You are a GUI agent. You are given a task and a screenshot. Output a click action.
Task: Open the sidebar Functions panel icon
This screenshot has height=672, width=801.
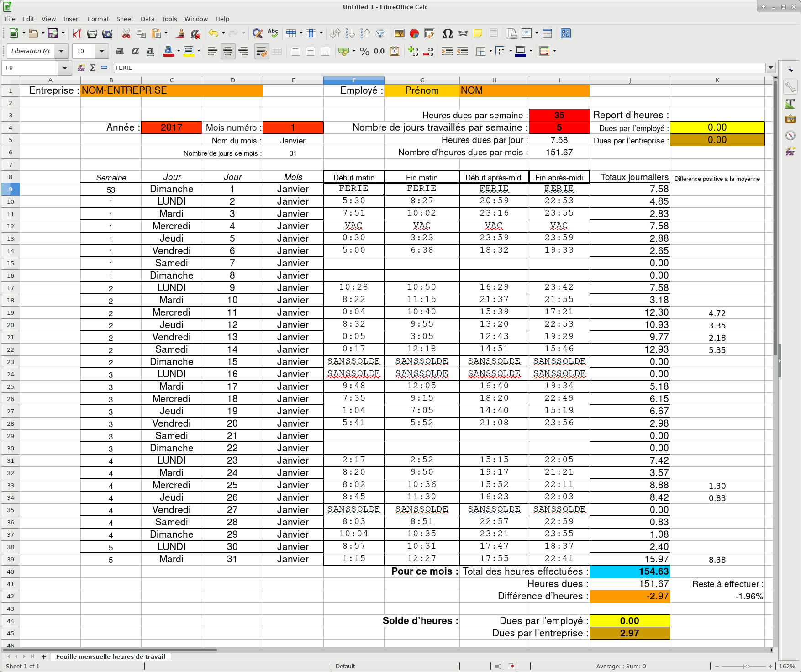[x=790, y=151]
